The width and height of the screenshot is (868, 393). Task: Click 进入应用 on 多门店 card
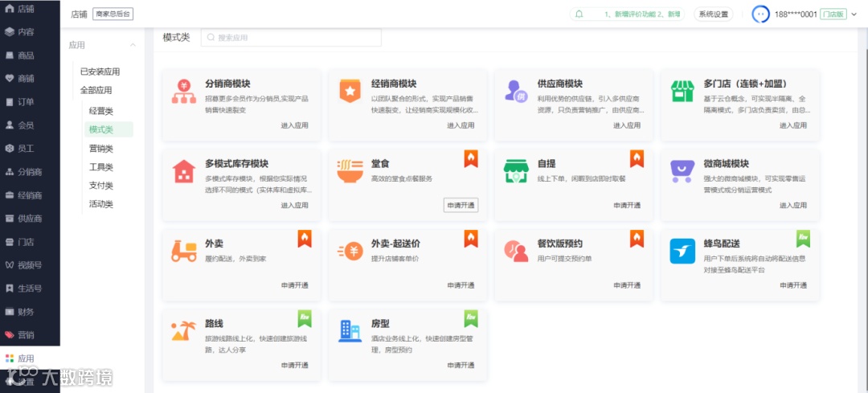click(x=793, y=125)
